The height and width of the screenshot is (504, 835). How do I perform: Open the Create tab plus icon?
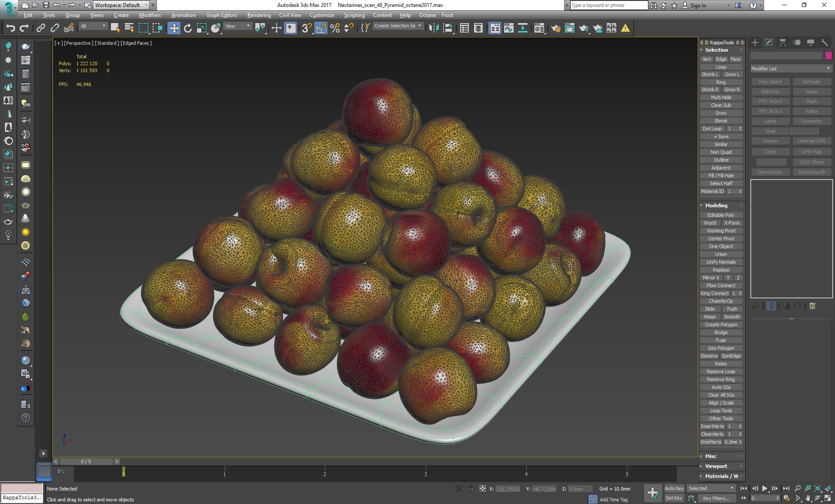[x=755, y=42]
